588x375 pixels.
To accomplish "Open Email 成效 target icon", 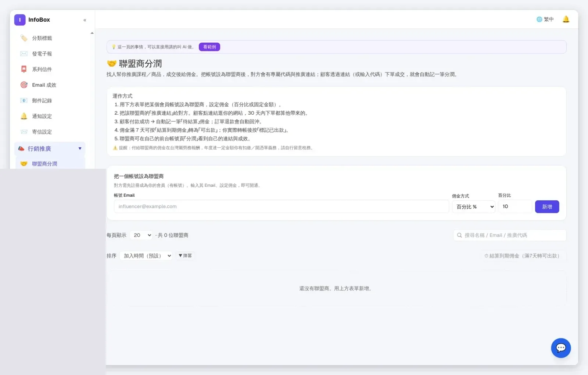I will 24,85.
